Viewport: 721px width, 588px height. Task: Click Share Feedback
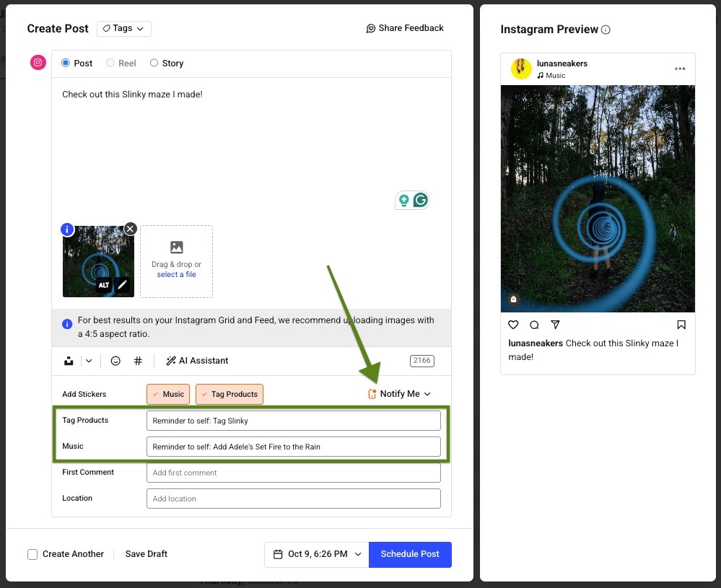click(x=405, y=28)
